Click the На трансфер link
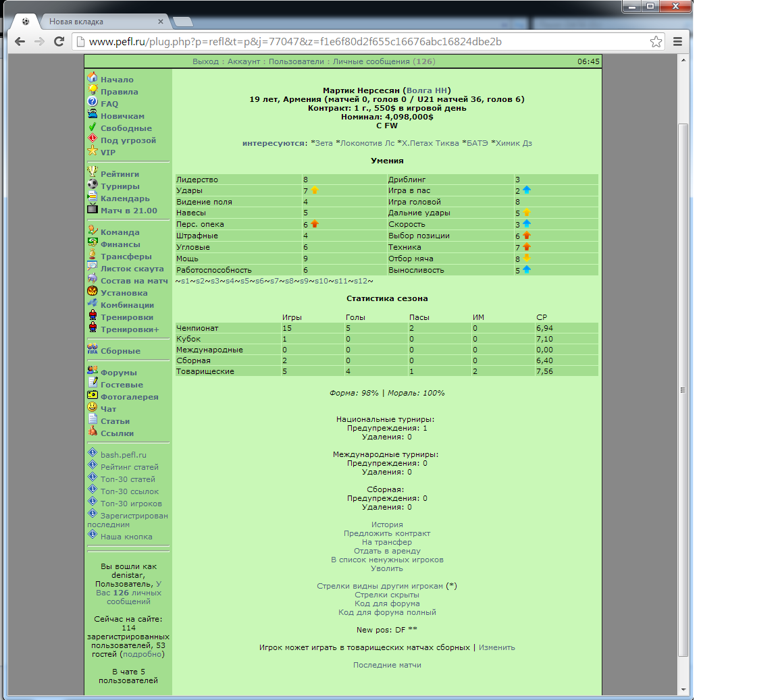778x700 pixels. 387,542
